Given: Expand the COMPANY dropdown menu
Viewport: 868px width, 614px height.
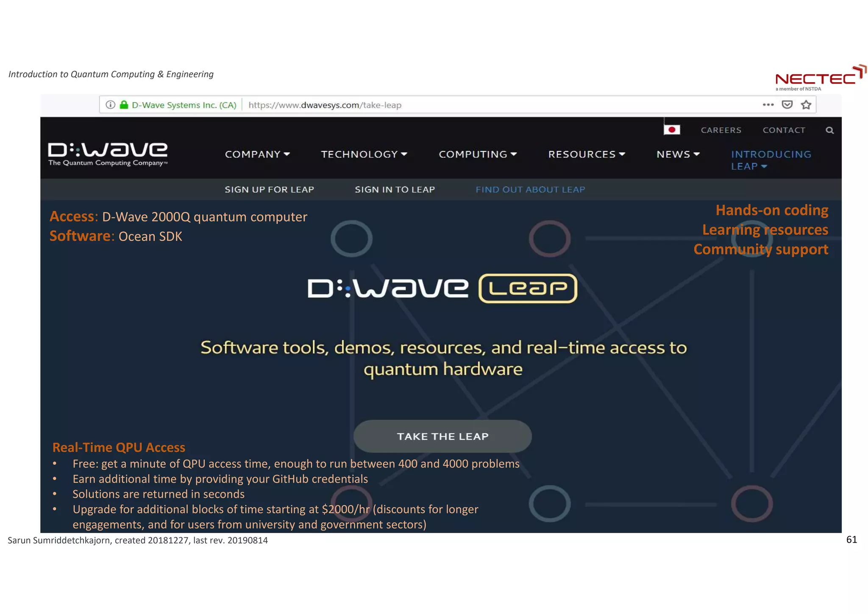Looking at the screenshot, I should [x=257, y=154].
